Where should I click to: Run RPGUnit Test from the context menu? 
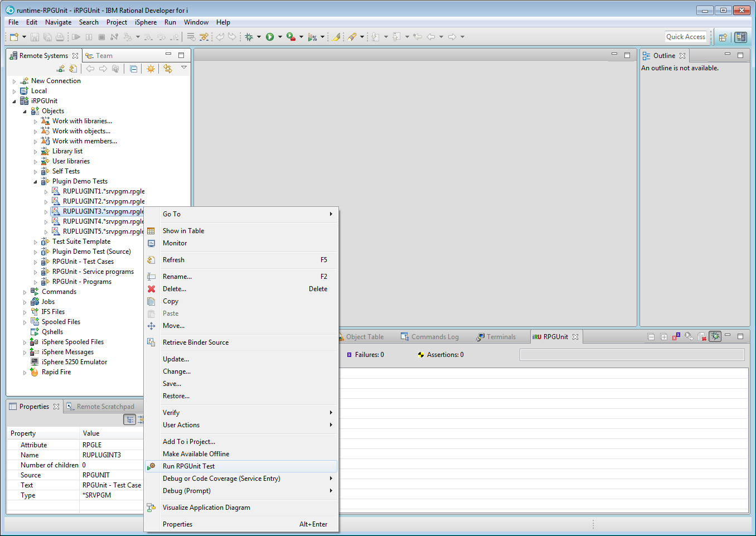190,466
